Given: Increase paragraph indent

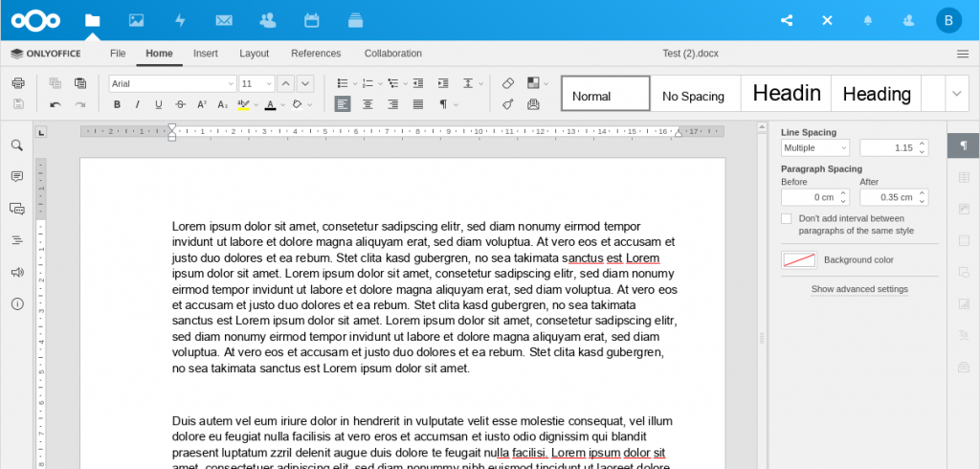Looking at the screenshot, I should point(443,83).
